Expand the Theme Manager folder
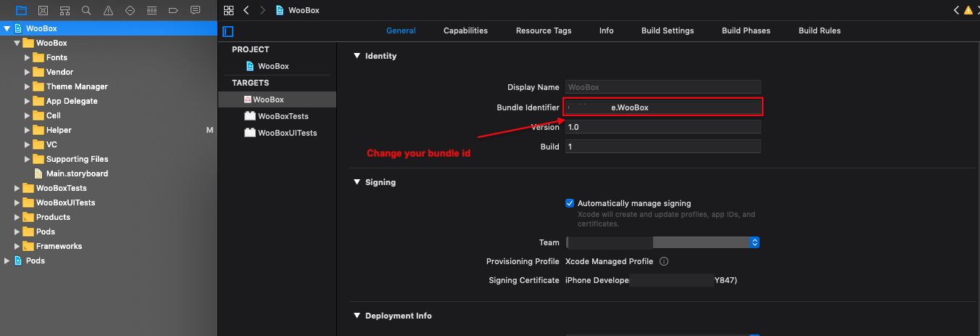Image resolution: width=980 pixels, height=336 pixels. click(x=27, y=86)
